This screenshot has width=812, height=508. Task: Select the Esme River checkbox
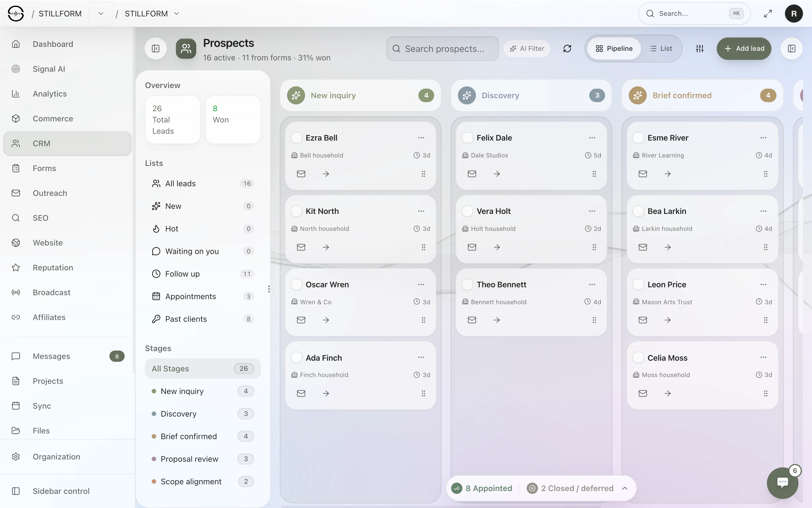(638, 138)
